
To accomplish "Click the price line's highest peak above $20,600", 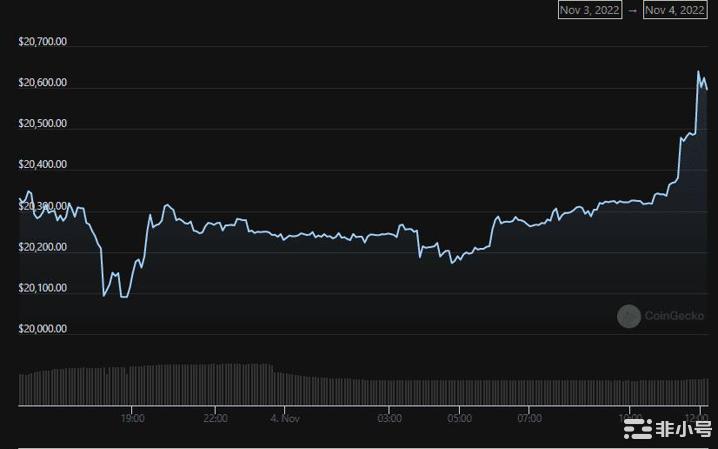I will [x=698, y=72].
